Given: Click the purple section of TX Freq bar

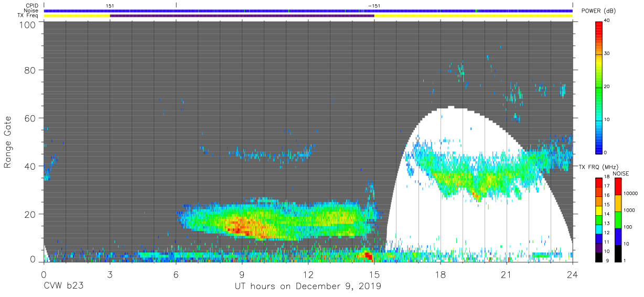Looking at the screenshot, I should (x=242, y=16).
